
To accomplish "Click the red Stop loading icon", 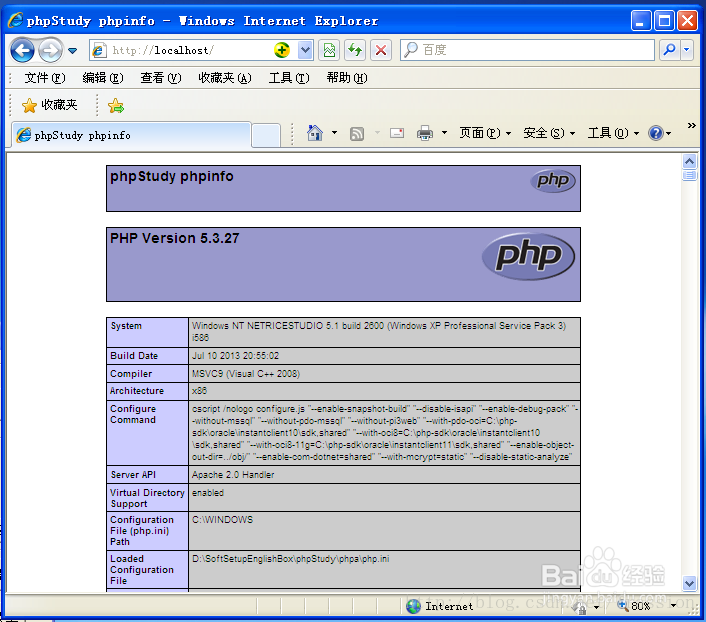I will pos(381,50).
